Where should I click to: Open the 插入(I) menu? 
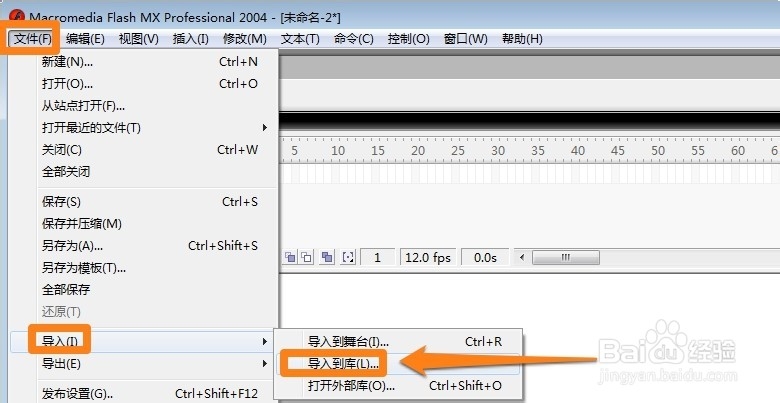pos(191,39)
